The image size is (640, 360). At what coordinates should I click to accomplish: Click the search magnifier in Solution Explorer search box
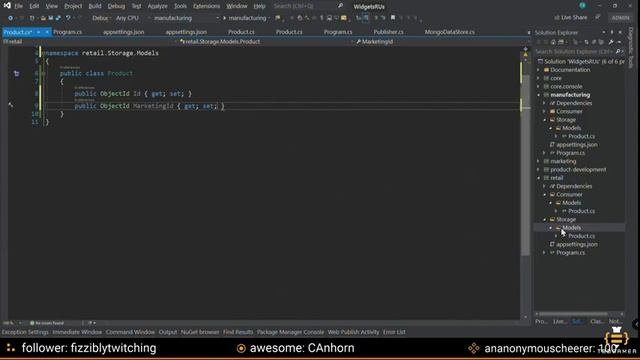(x=618, y=51)
